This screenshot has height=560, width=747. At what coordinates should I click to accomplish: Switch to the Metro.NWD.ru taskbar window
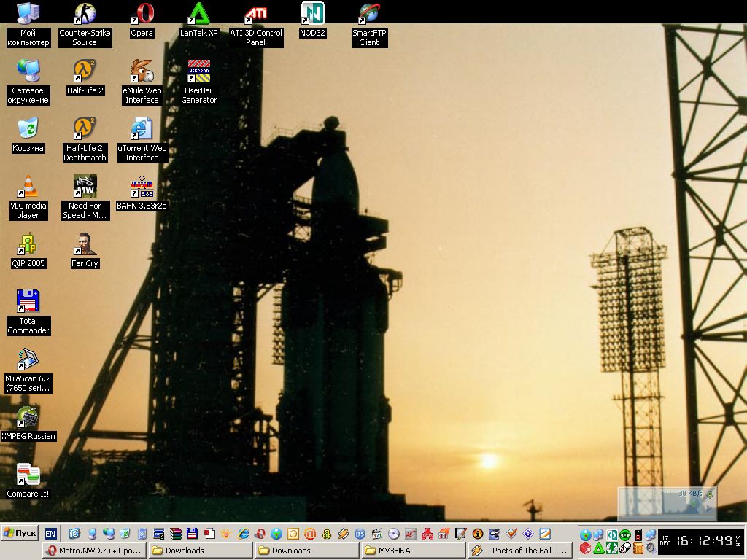click(94, 551)
